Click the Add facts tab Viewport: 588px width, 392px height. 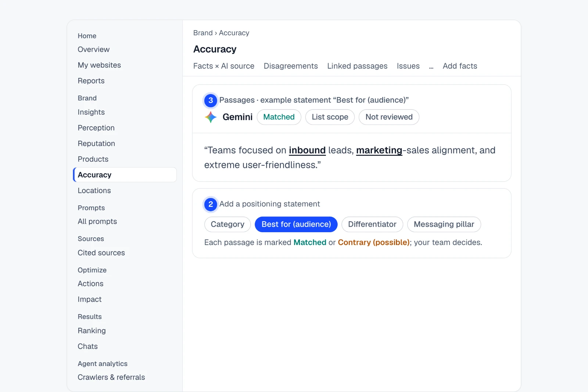point(460,66)
